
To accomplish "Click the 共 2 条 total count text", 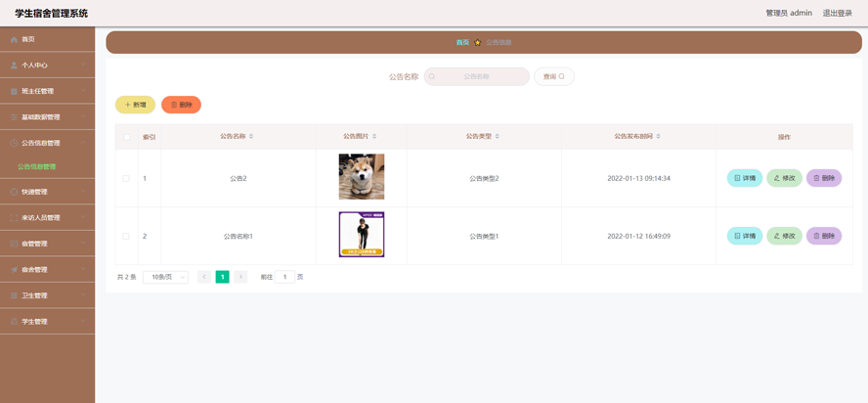I will coord(127,277).
